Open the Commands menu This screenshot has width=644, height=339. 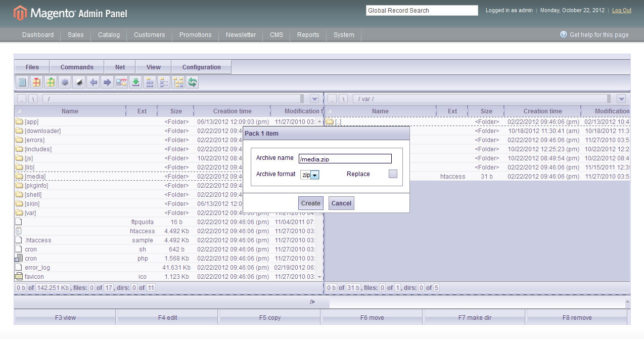[x=77, y=67]
